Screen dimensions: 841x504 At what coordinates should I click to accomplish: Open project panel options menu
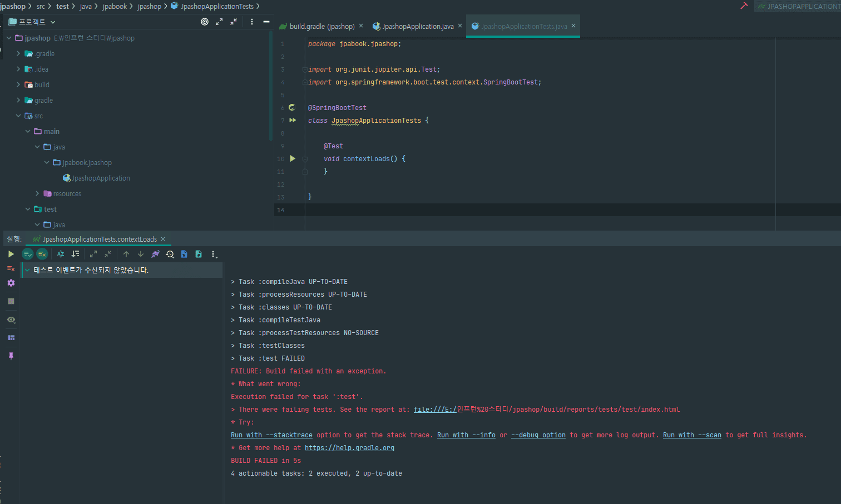coord(252,22)
